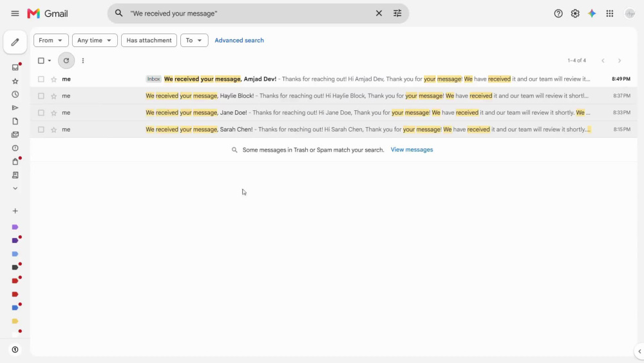The height and width of the screenshot is (363, 644).
Task: Open the From filter dropdown
Action: 51,40
